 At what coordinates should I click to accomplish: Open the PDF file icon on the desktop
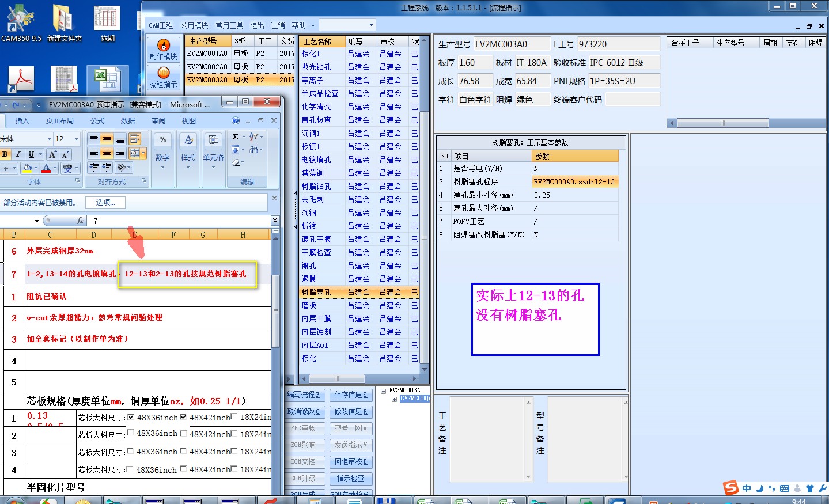point(21,79)
